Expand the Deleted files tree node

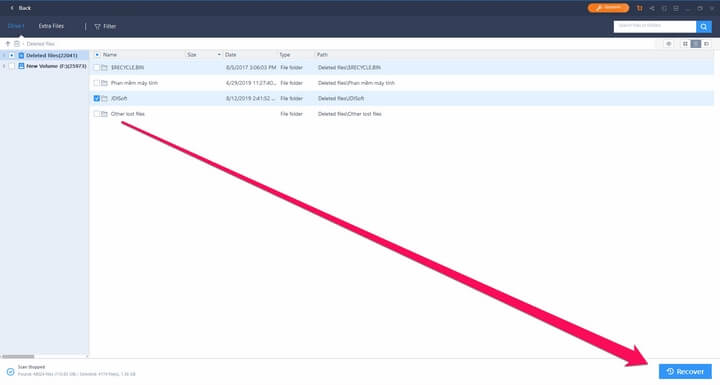[x=4, y=56]
